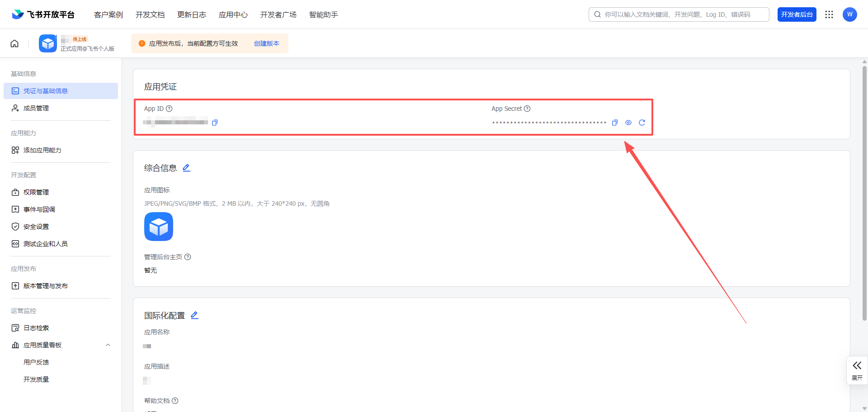Image resolution: width=868 pixels, height=412 pixels.
Task: Open the 应用中心 menu
Action: (233, 14)
